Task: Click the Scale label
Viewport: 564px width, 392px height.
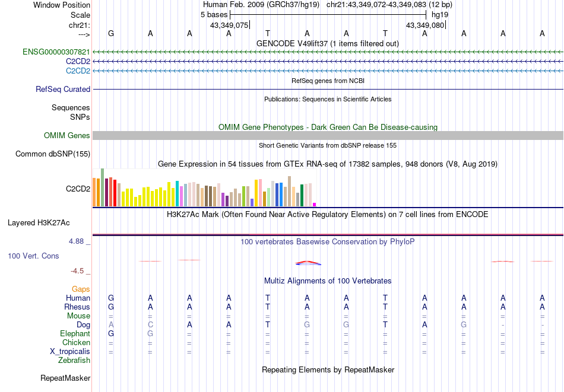Action: pos(80,15)
